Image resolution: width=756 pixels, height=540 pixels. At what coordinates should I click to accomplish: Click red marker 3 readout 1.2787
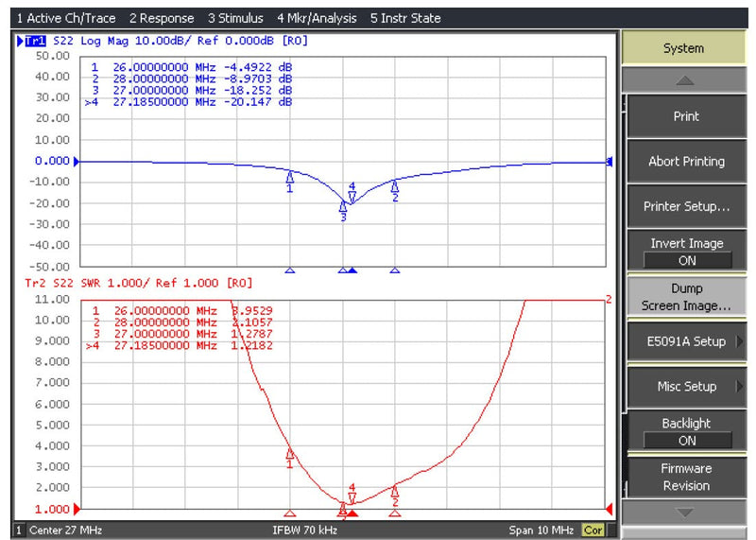(182, 334)
